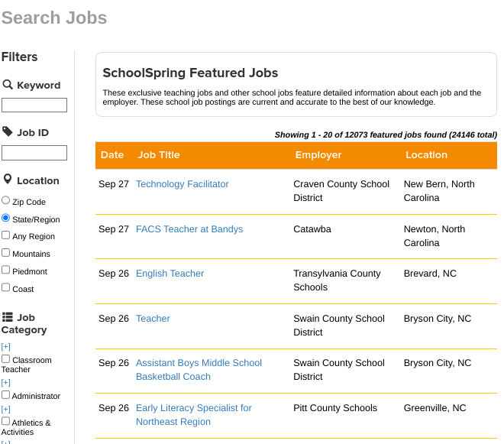Click the Keyword search text field
The image size is (504, 444).
34,105
